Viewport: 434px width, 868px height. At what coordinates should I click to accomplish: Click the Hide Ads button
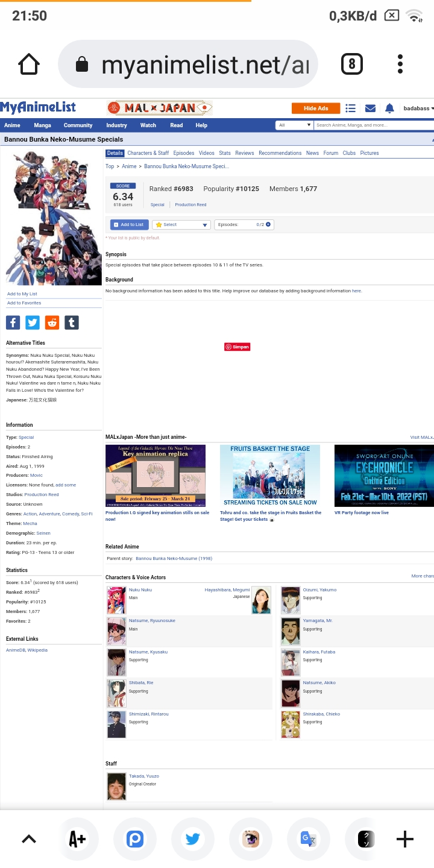(316, 108)
